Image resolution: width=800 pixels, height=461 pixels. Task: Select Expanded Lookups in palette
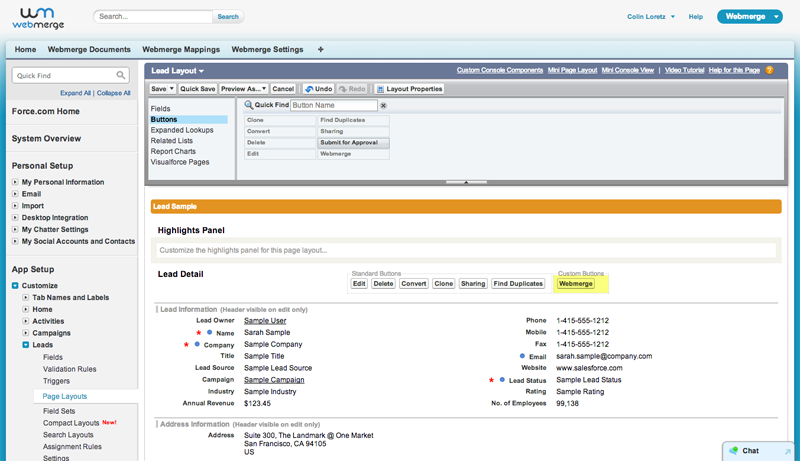coord(182,130)
